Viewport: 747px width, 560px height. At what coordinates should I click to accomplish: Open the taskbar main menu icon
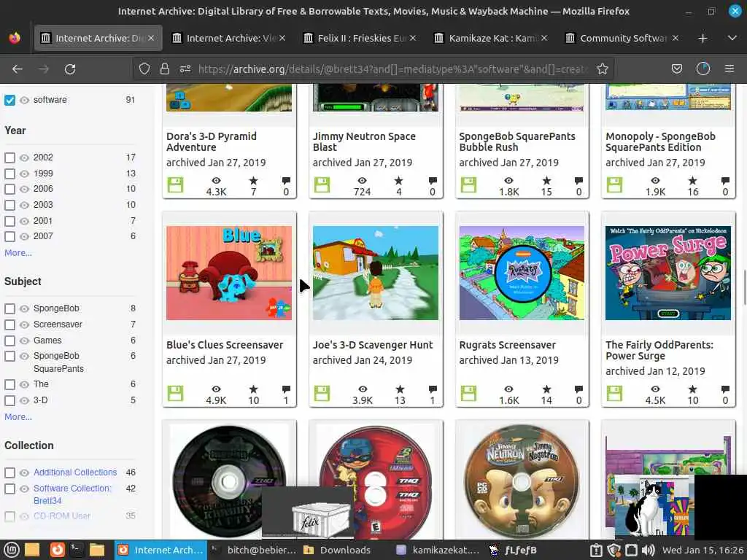12,550
